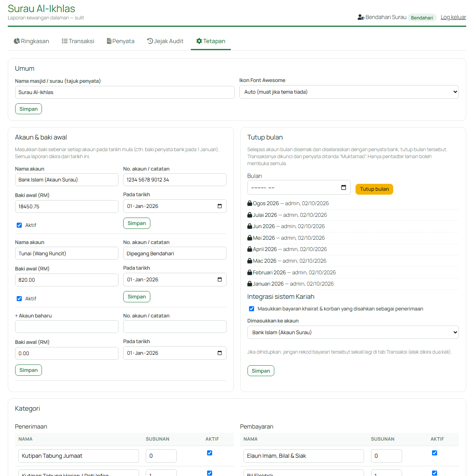The height and width of the screenshot is (476, 474).
Task: Switch to Transaksi tab
Action: [x=78, y=41]
